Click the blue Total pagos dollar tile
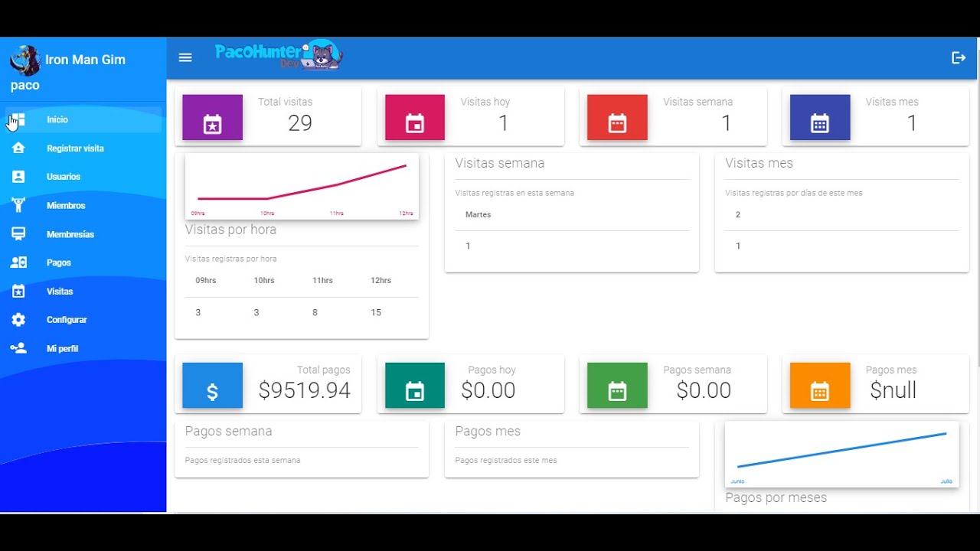 tap(212, 386)
